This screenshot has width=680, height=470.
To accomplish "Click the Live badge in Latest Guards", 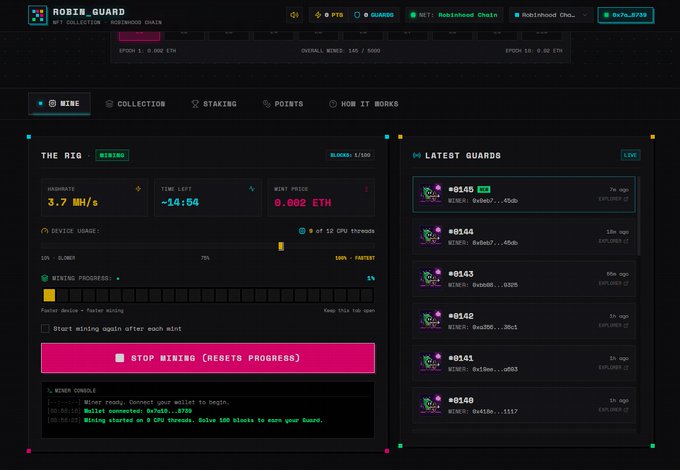I will tap(631, 155).
